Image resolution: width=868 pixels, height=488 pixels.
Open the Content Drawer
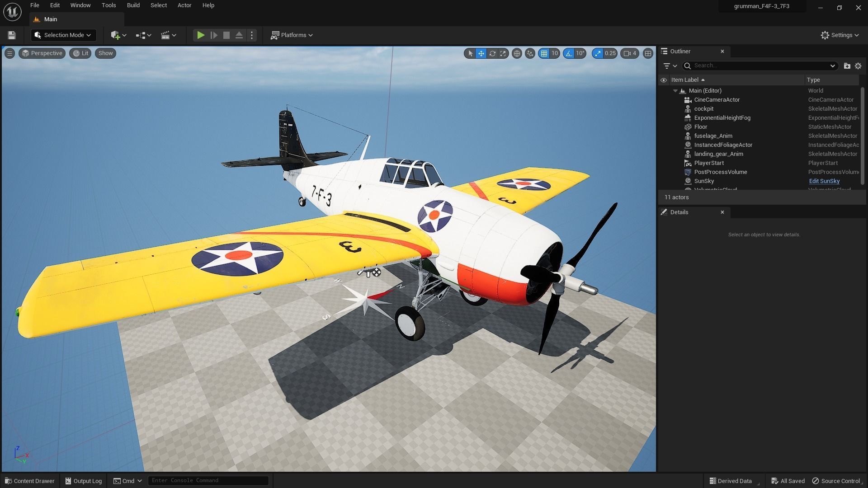(x=29, y=481)
